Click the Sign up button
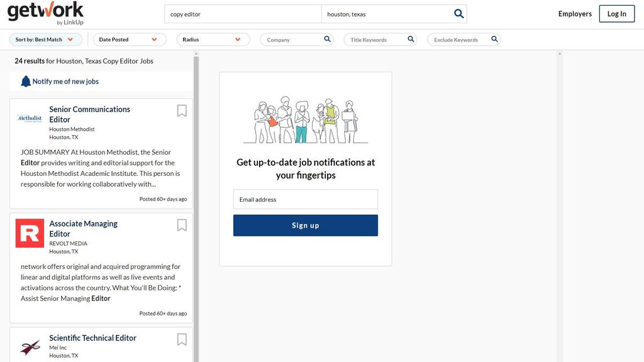The height and width of the screenshot is (362, 644). pos(305,224)
